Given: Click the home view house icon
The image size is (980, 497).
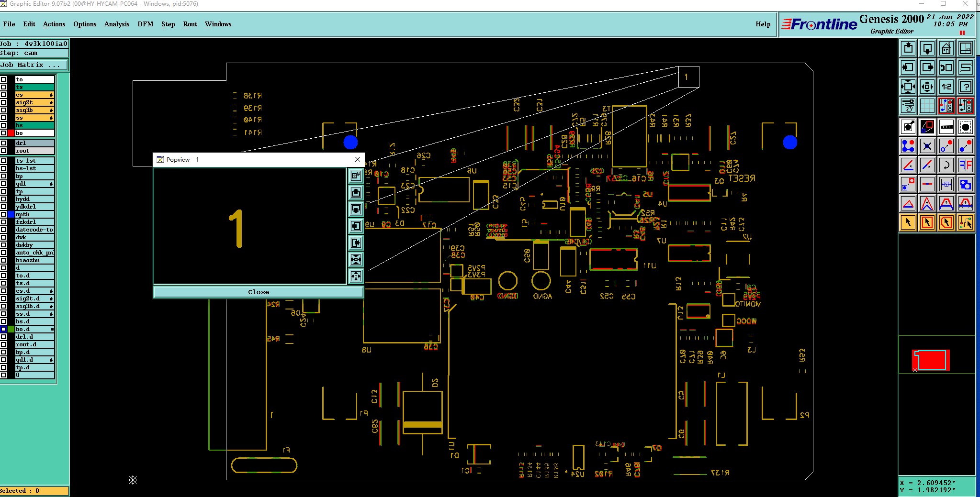Looking at the screenshot, I should (946, 48).
